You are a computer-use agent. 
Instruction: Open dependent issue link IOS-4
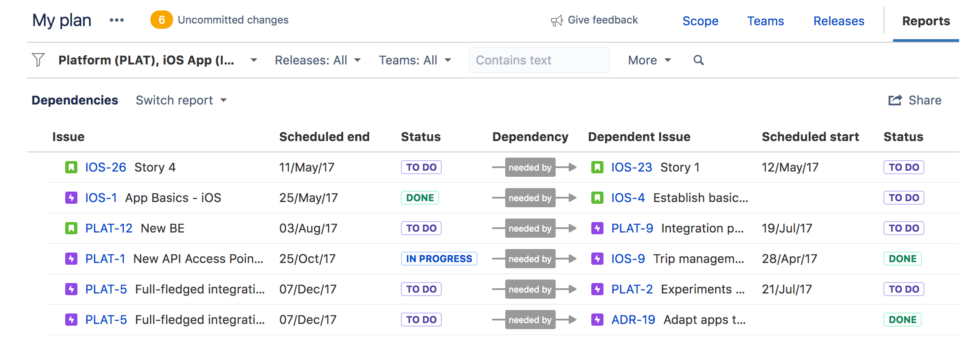coord(628,198)
